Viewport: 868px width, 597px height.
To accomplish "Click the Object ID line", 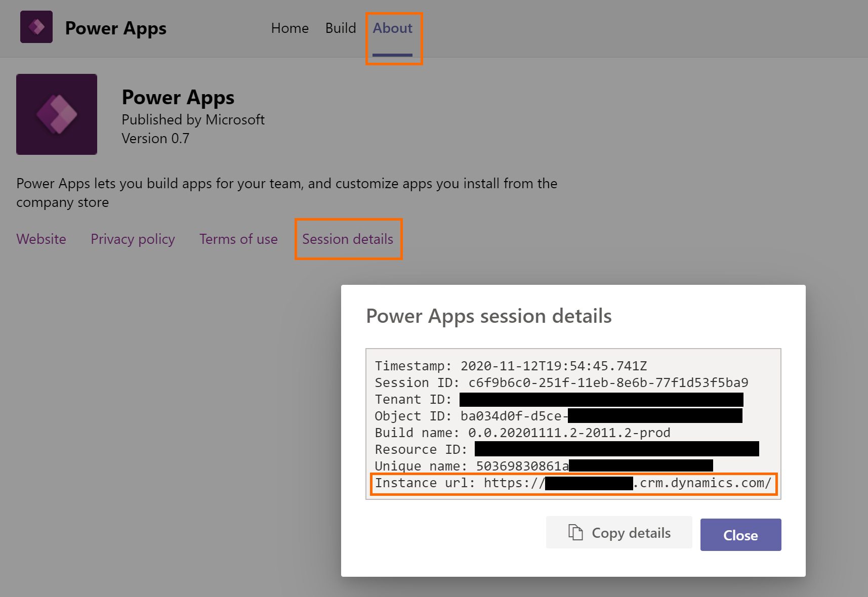I will (x=559, y=416).
